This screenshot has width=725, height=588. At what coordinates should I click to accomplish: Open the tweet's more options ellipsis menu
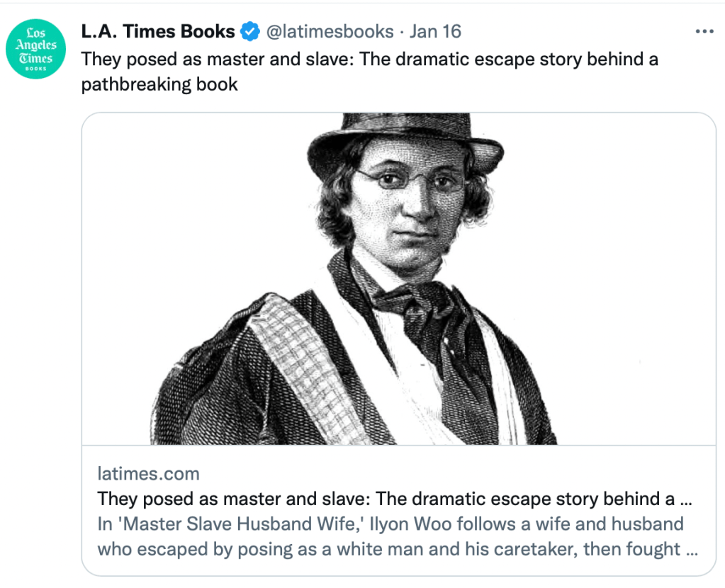point(704,32)
